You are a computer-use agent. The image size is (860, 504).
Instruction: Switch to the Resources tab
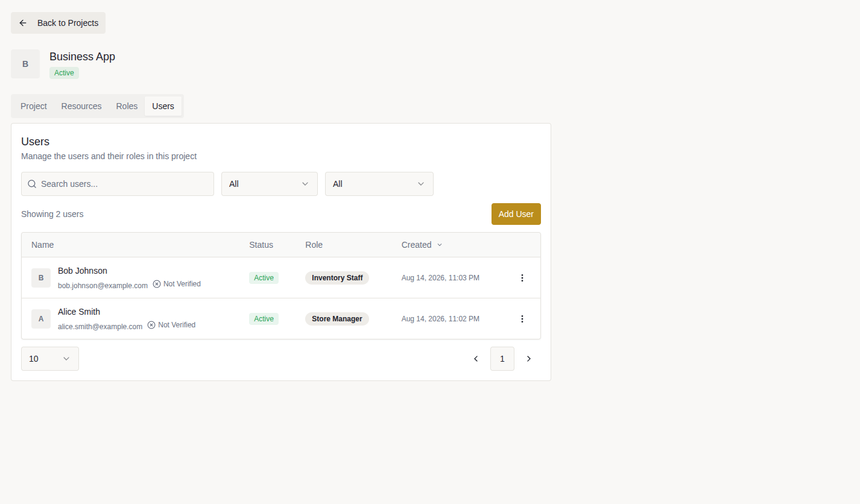(x=81, y=106)
